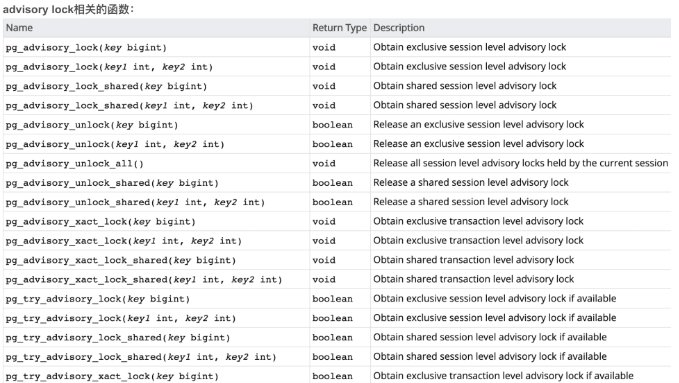The width and height of the screenshot is (679, 383).
Task: Click 'void' in the pg_advisory_xact_lock_shared(key bigint) row
Action: click(324, 260)
